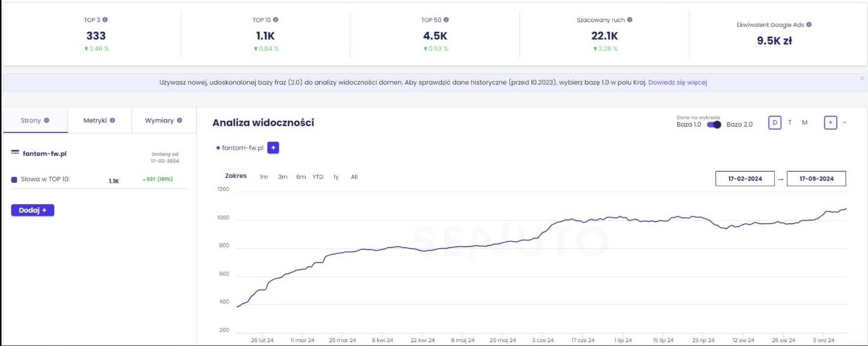Open the start date picker 17-02-2024

(x=745, y=179)
